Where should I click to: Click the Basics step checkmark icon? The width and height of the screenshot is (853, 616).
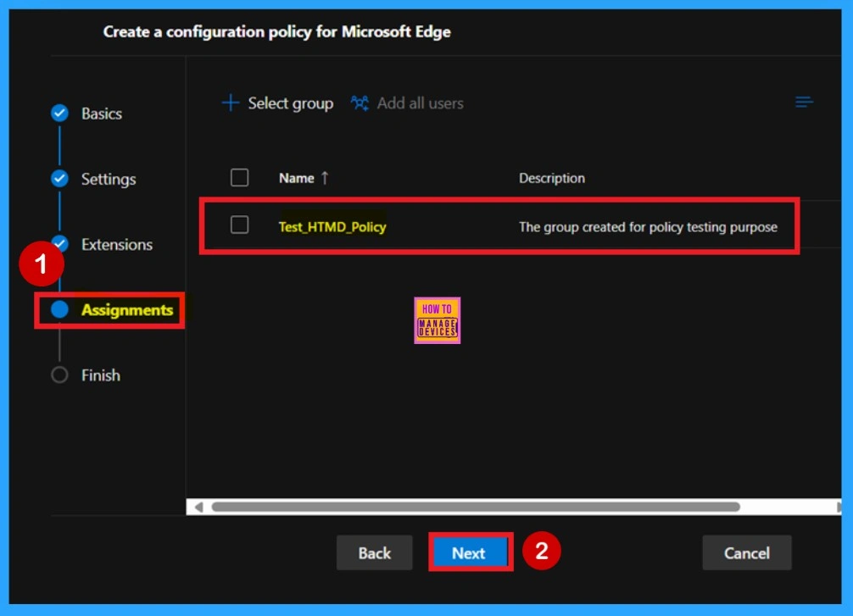60,113
